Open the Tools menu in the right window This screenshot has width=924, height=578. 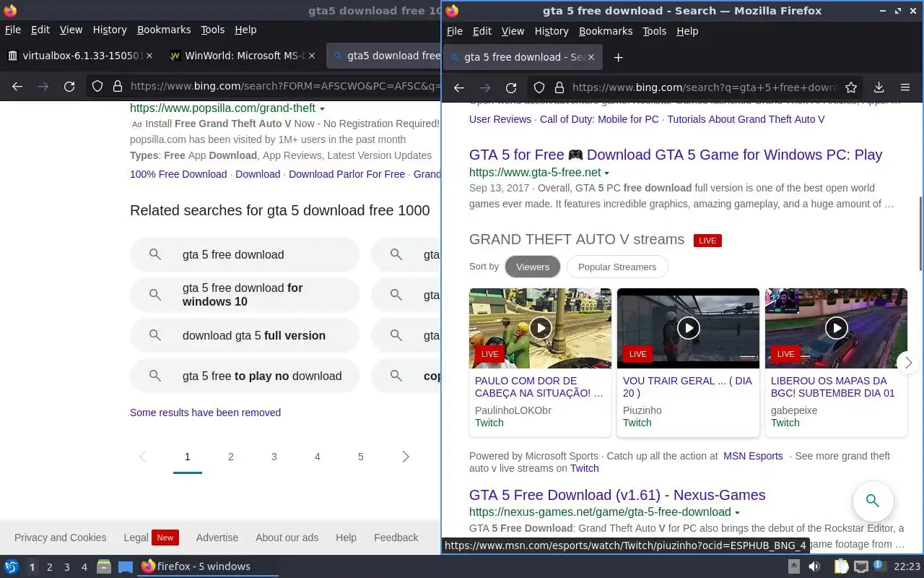[655, 31]
